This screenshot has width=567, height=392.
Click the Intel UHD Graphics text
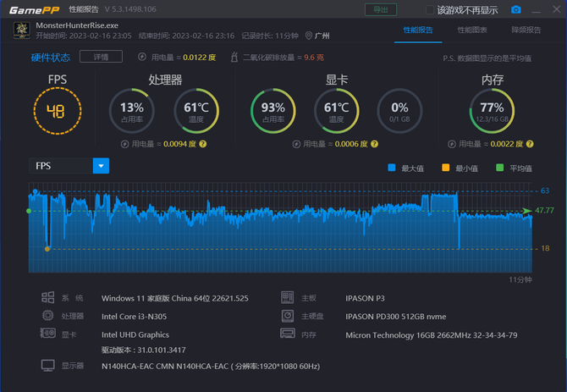tap(135, 335)
